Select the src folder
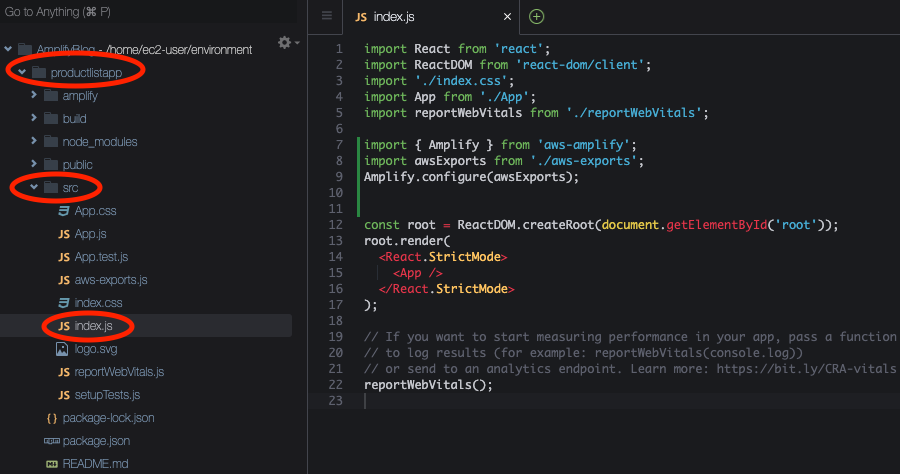This screenshot has width=900, height=474. click(70, 188)
